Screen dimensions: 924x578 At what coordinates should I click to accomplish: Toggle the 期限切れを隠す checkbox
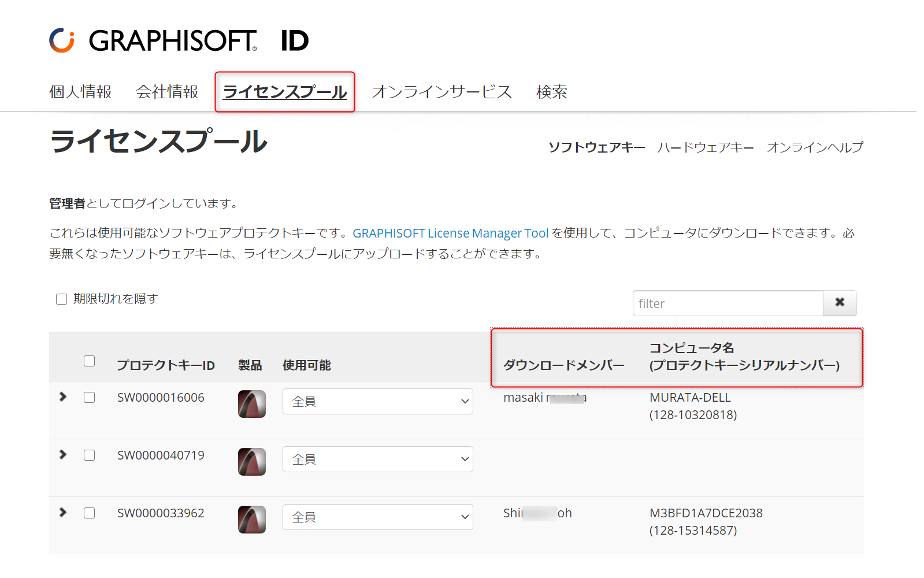[x=61, y=299]
